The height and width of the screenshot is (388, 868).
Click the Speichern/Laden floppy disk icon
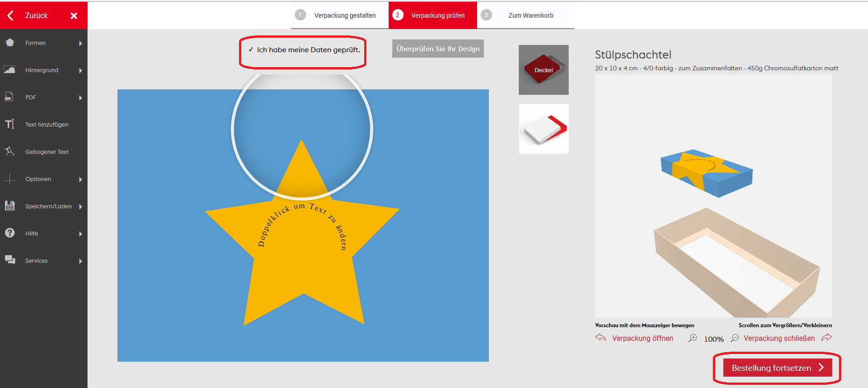(10, 206)
